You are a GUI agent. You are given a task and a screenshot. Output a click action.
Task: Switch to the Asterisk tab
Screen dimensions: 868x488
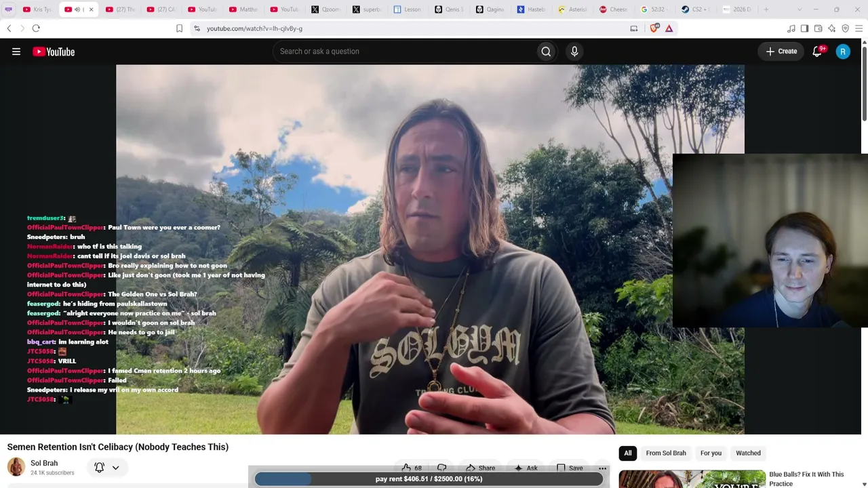point(572,9)
